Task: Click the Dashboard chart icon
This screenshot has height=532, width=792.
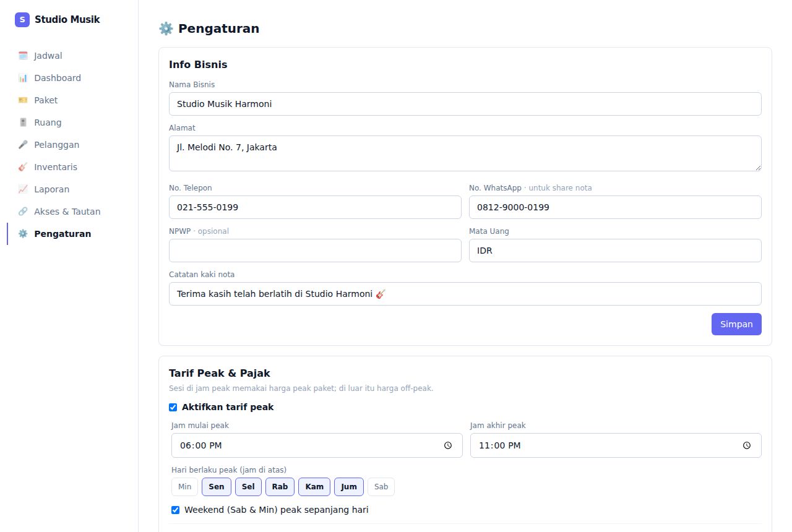Action: tap(23, 78)
